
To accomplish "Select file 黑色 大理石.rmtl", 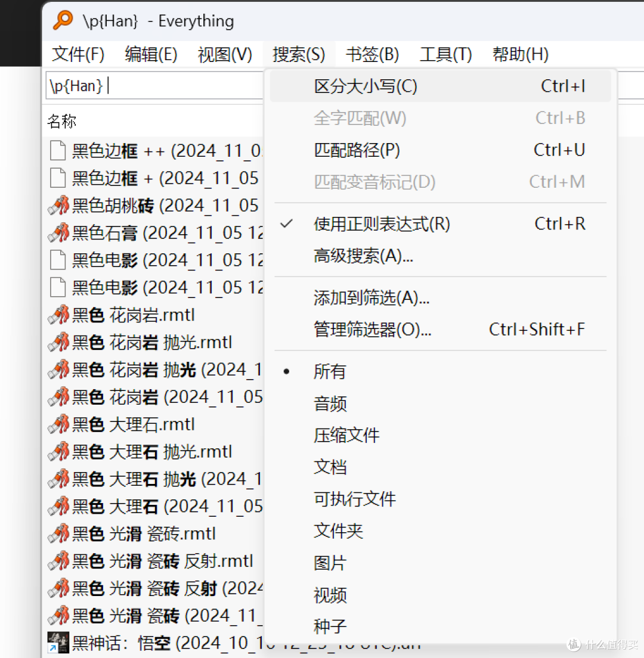I will pyautogui.click(x=134, y=424).
